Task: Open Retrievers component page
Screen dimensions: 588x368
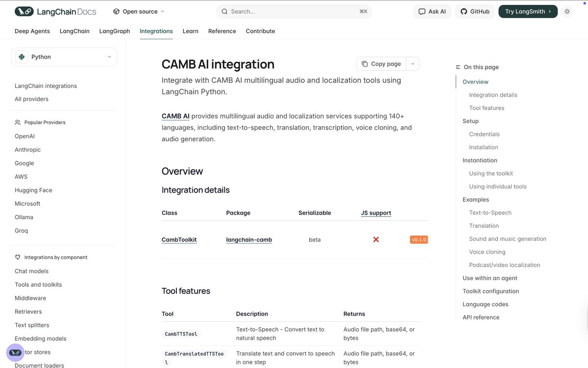Action: [x=28, y=312]
